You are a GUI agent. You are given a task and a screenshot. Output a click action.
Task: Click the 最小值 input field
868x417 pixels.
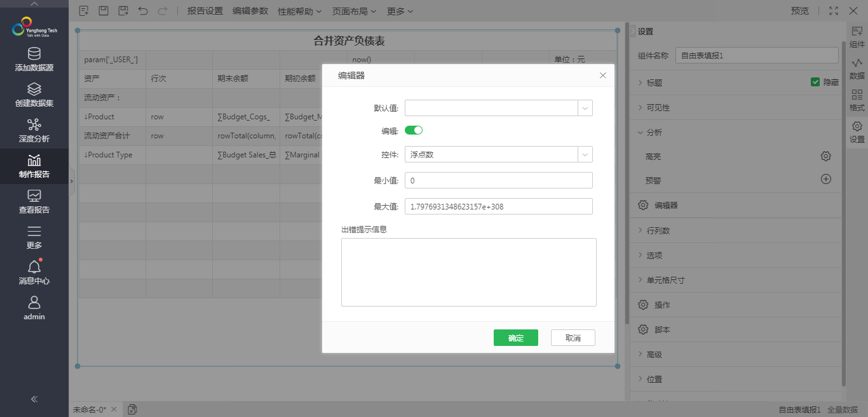498,181
